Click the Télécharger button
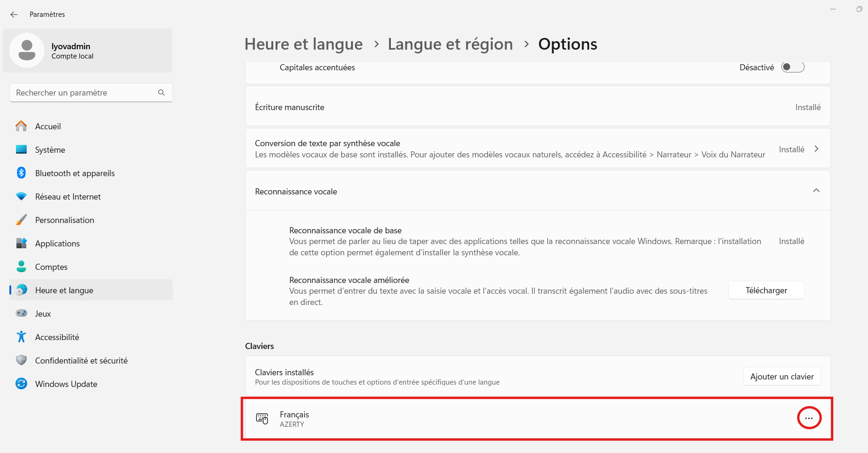This screenshot has width=868, height=453. [x=766, y=290]
